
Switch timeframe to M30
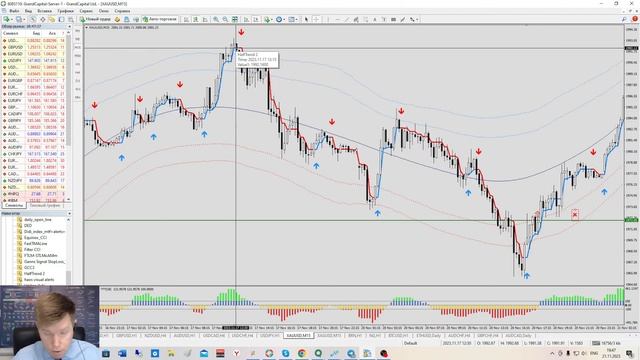[78, 56]
